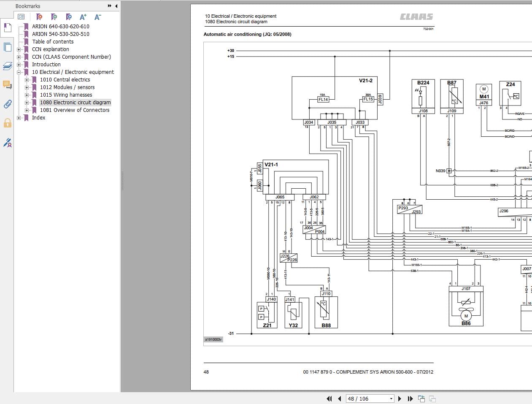Open the bookmark options menu icon
532x404 pixels.
21,17
